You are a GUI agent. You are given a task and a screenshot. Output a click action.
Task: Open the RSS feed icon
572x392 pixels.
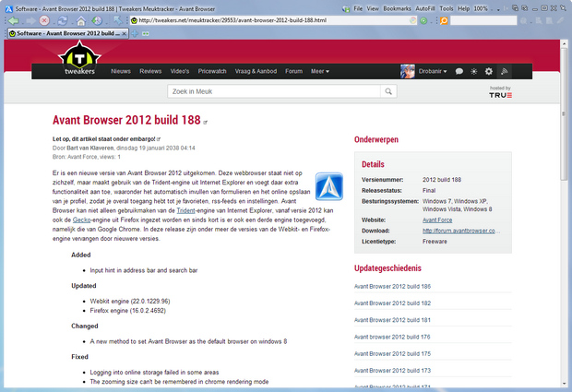[x=505, y=71]
